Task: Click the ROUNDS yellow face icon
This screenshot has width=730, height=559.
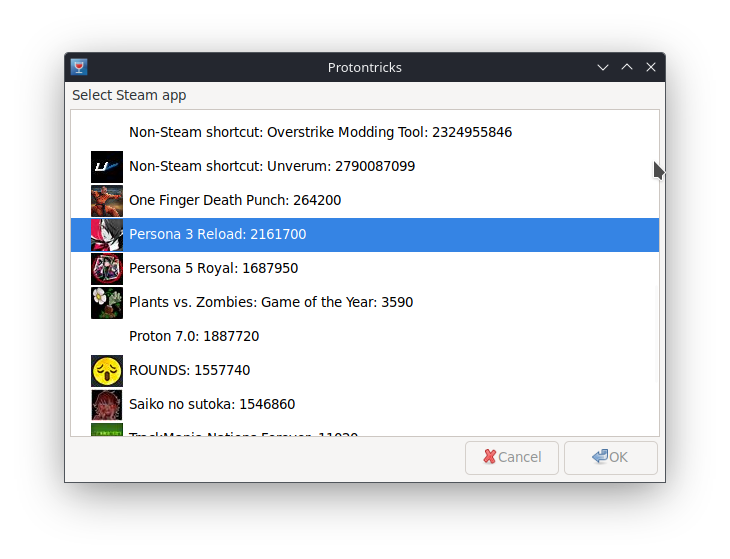Action: pyautogui.click(x=107, y=370)
